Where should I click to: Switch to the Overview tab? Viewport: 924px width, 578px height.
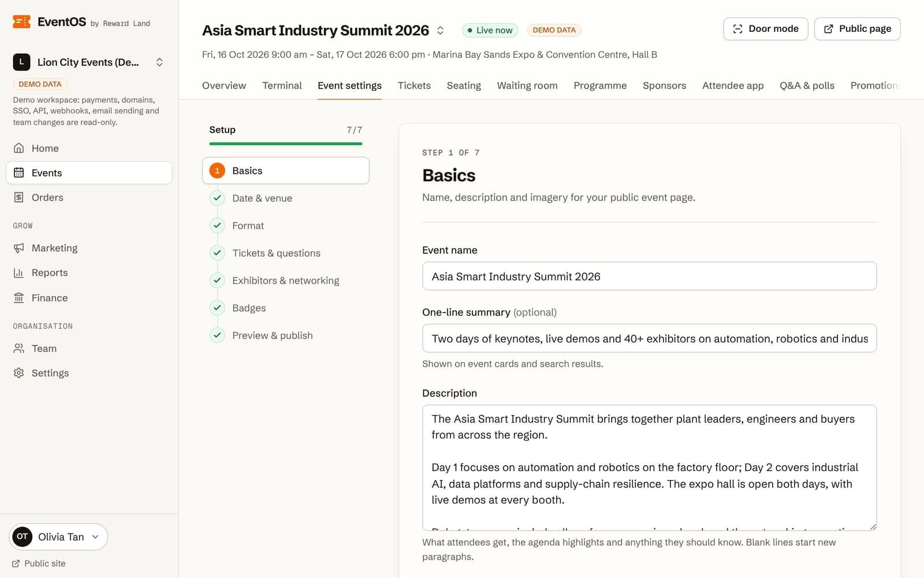[224, 86]
